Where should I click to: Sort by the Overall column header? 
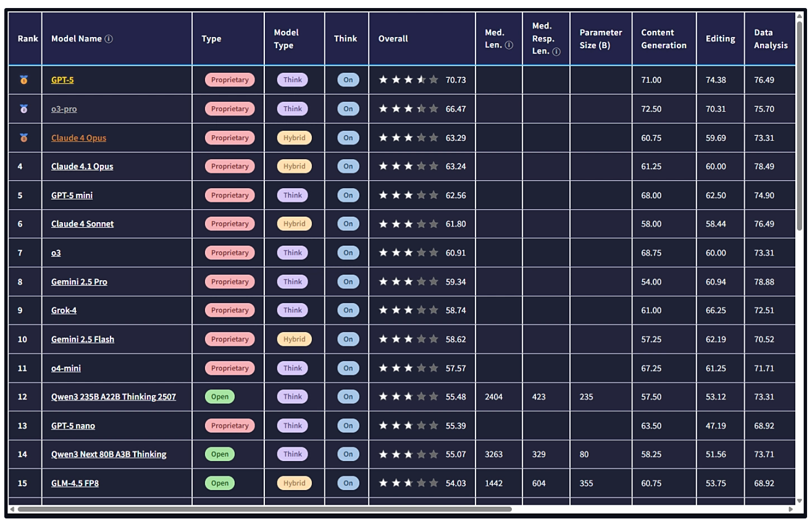click(393, 39)
